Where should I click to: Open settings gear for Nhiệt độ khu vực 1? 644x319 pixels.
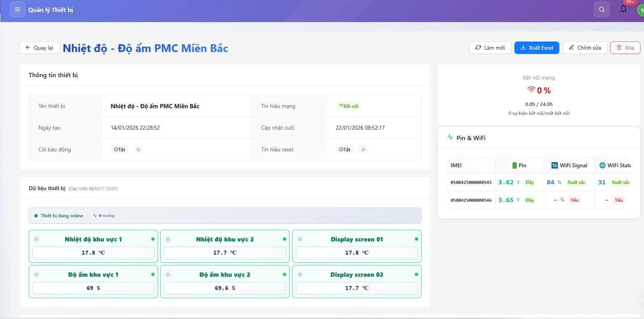tap(36, 239)
